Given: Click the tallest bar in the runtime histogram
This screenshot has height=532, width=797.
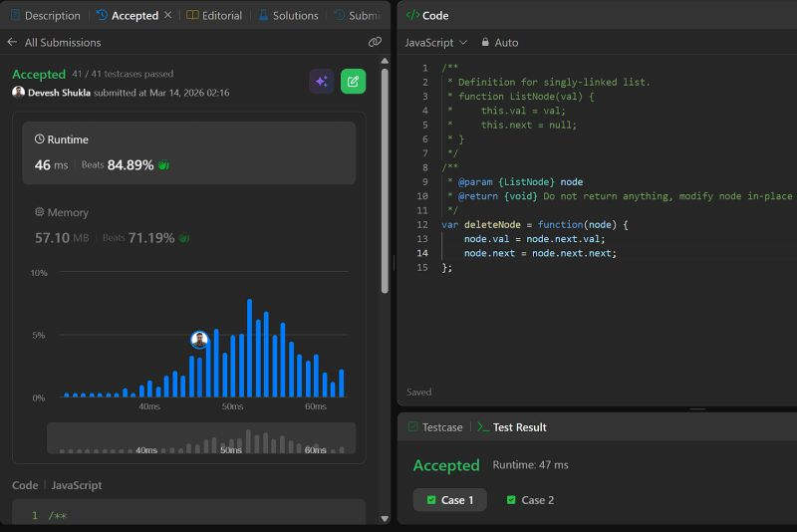Looking at the screenshot, I should [x=250, y=348].
